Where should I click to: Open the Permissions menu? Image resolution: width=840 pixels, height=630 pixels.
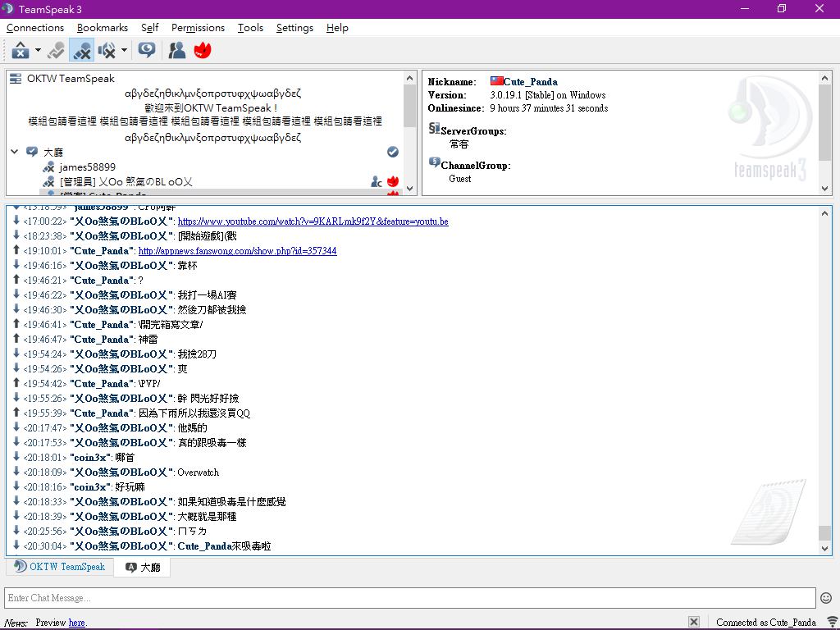199,28
